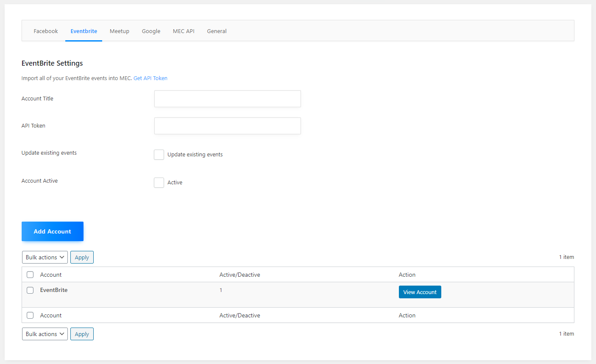Tick the Active account checkbox
Screen dimensions: 596x364
tap(159, 183)
